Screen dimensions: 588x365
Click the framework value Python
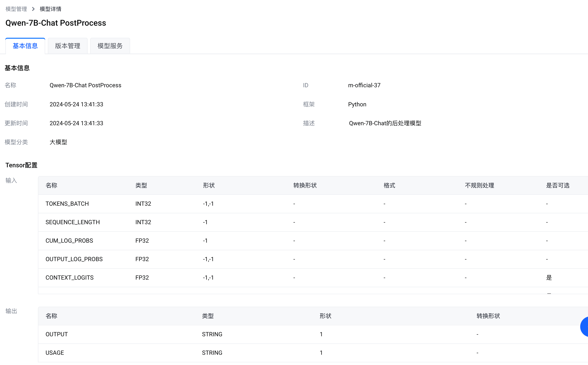click(x=357, y=104)
